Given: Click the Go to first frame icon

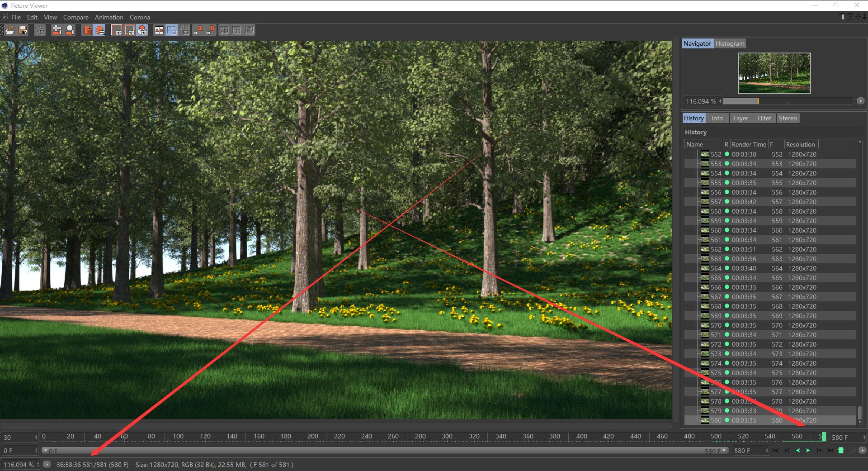Looking at the screenshot, I should coord(776,451).
